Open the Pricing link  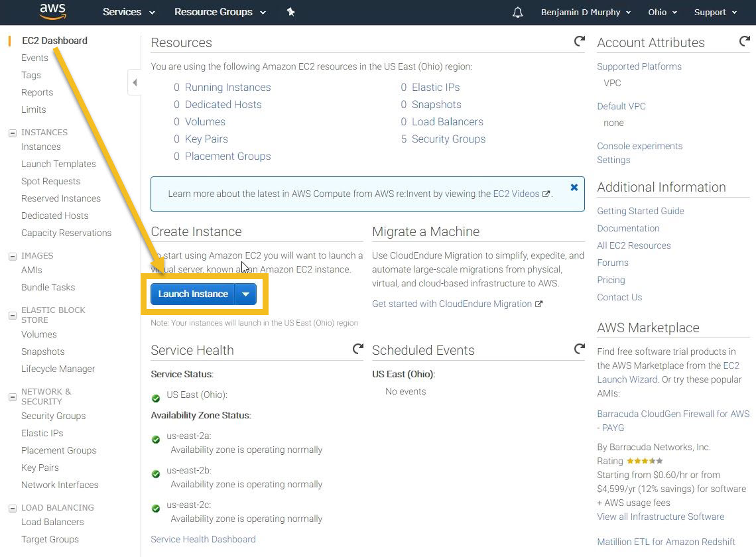click(611, 280)
